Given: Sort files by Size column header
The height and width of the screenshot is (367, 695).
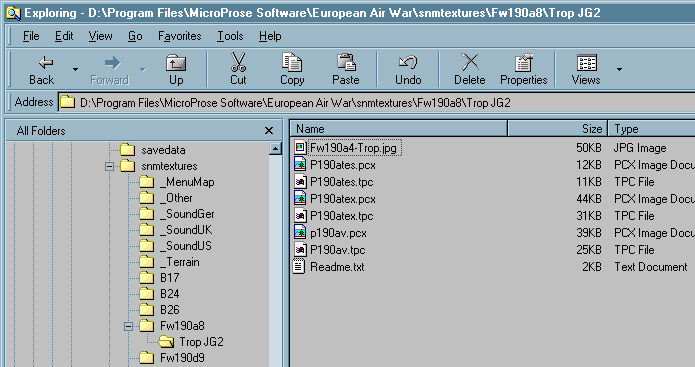Looking at the screenshot, I should (558, 129).
